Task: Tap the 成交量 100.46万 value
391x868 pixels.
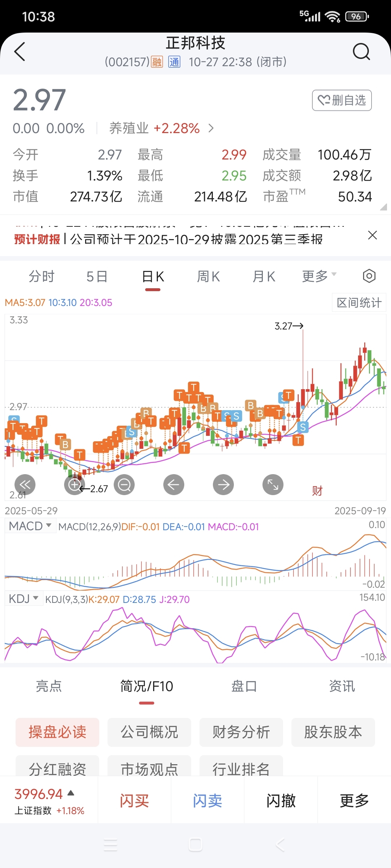Action: [345, 154]
